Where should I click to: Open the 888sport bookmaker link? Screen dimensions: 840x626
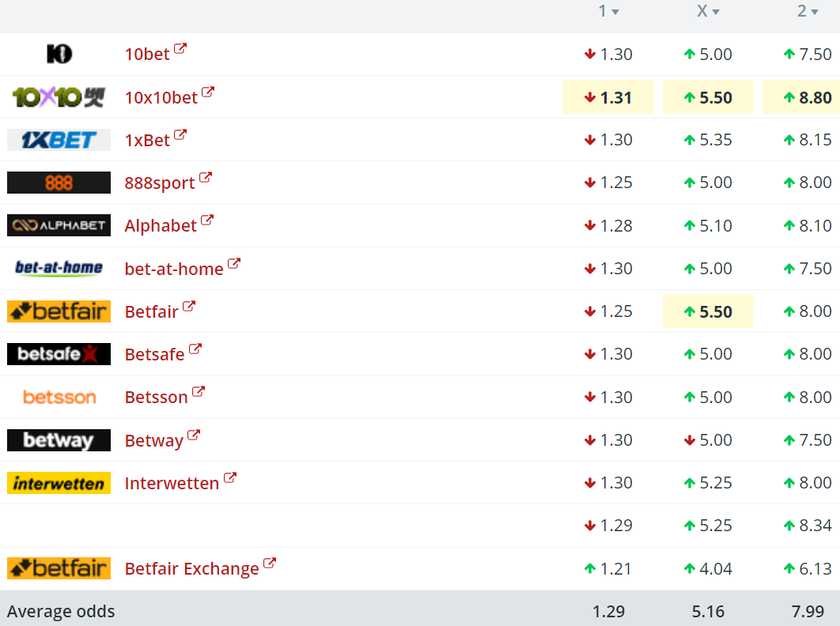point(159,183)
